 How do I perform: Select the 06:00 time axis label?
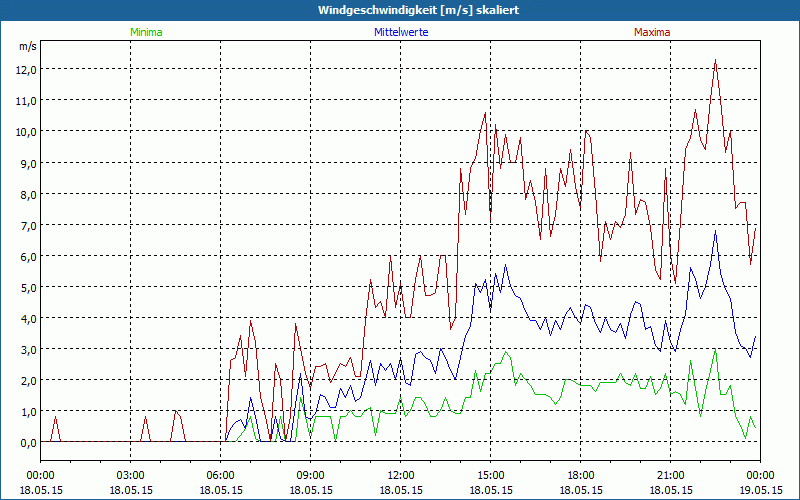220,475
